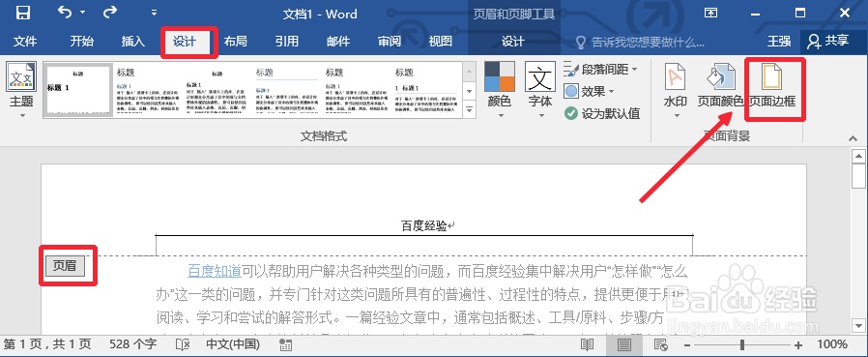Switch to the 插入 tab
Viewport: 868px width, 357px height.
132,42
